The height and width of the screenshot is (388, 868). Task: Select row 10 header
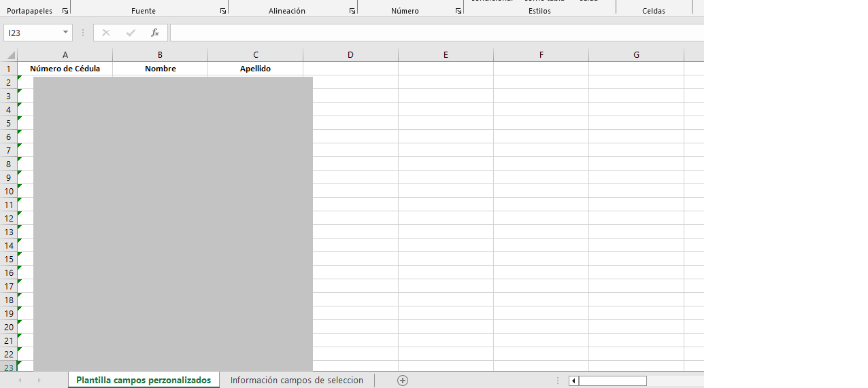coord(9,191)
